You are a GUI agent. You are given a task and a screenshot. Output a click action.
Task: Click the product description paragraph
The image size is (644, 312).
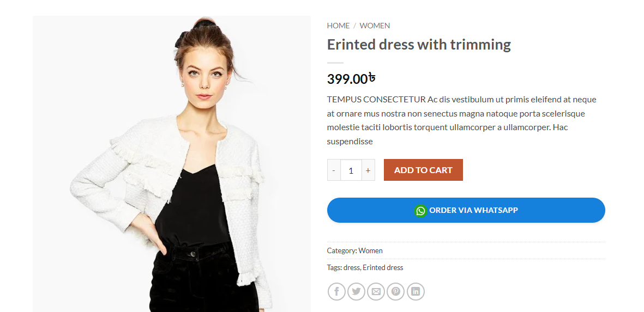(x=461, y=120)
